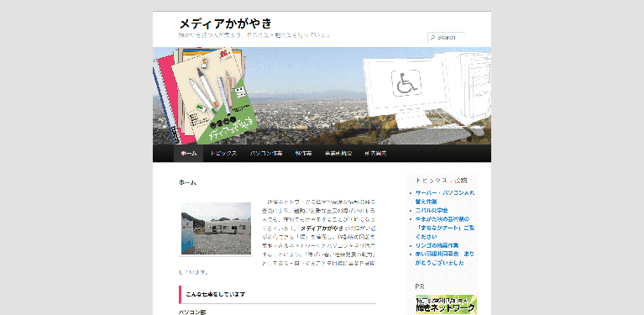The width and height of the screenshot is (644, 315).
Task: Open the サーバー・パソコン入れ替え作業 post link
Action: pos(445,197)
